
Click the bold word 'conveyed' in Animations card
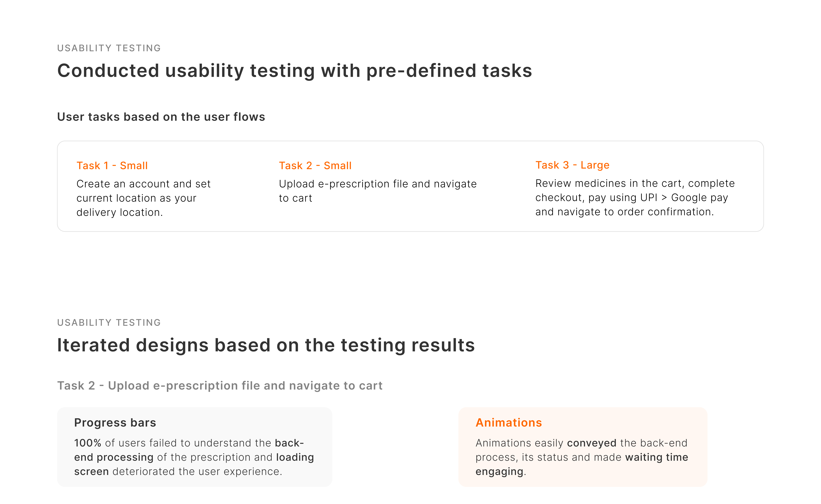592,443
